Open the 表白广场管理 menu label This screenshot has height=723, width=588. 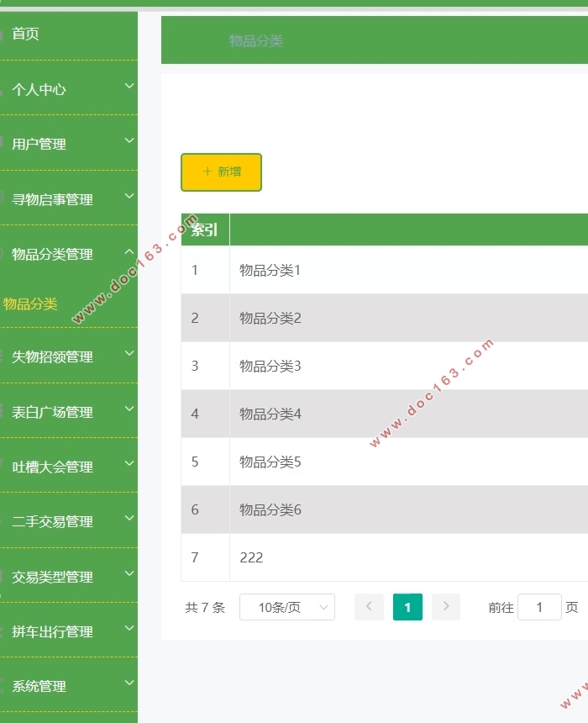click(52, 412)
